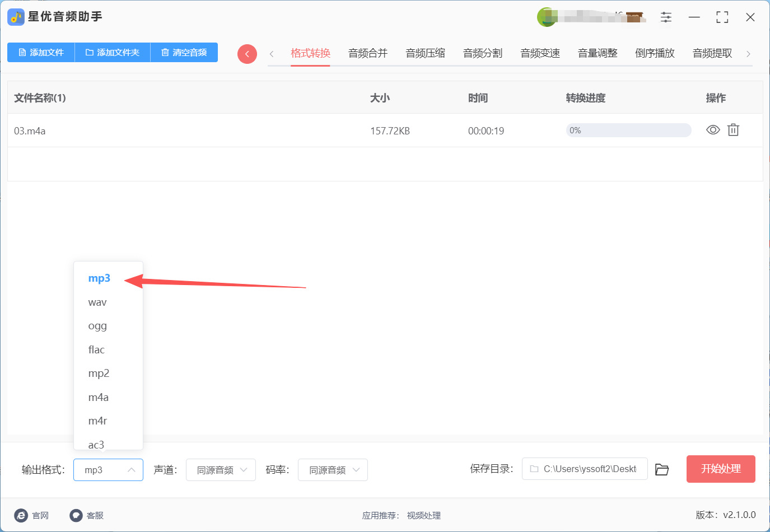The width and height of the screenshot is (770, 532).
Task: Select wav in the output format list
Action: coord(97,302)
